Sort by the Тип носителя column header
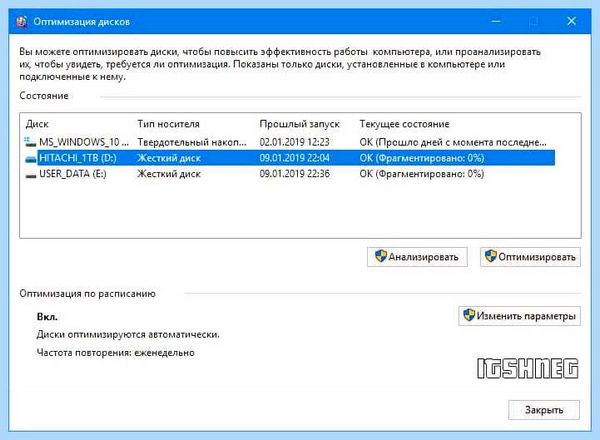Image resolution: width=600 pixels, height=440 pixels. 168,124
